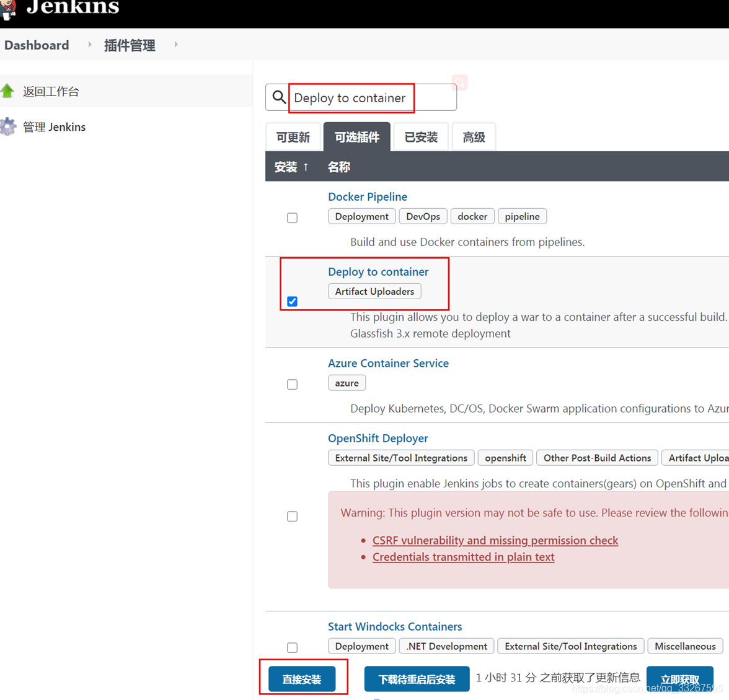Tick the OpenShift Deployer checkbox
Viewport: 729px width, 700px height.
[x=292, y=516]
